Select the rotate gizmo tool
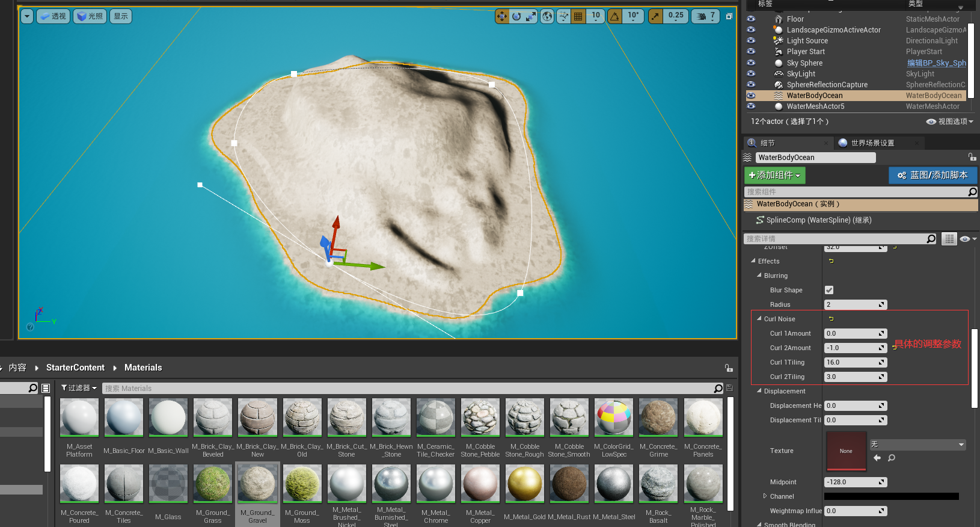Screen dimensions: 980x527 [516, 16]
